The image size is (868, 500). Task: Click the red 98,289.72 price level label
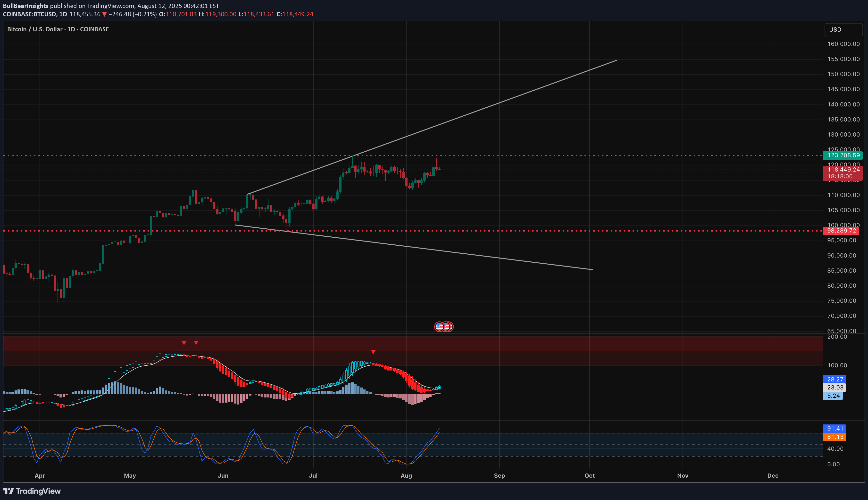[x=841, y=230]
